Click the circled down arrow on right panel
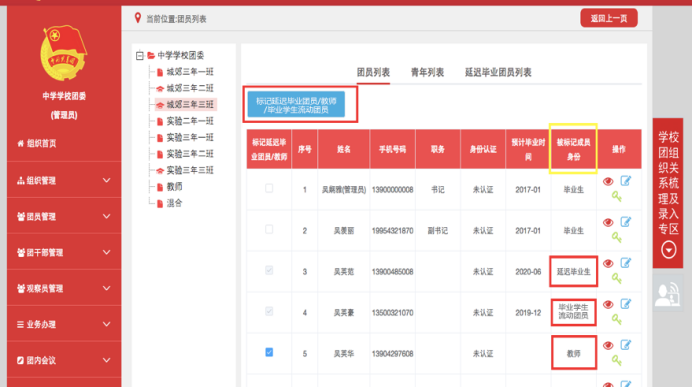693x387 pixels. [668, 250]
